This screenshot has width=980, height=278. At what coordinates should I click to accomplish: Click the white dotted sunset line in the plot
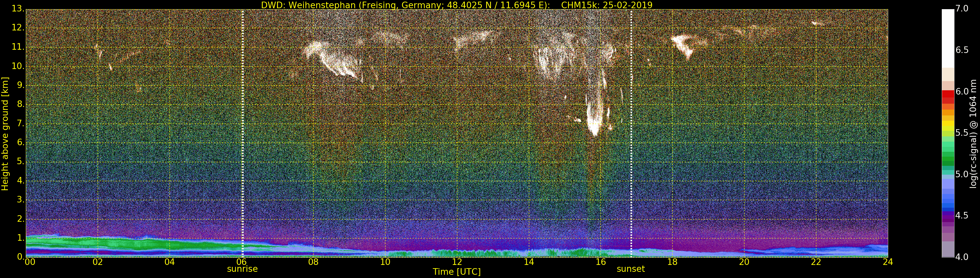coord(631,133)
